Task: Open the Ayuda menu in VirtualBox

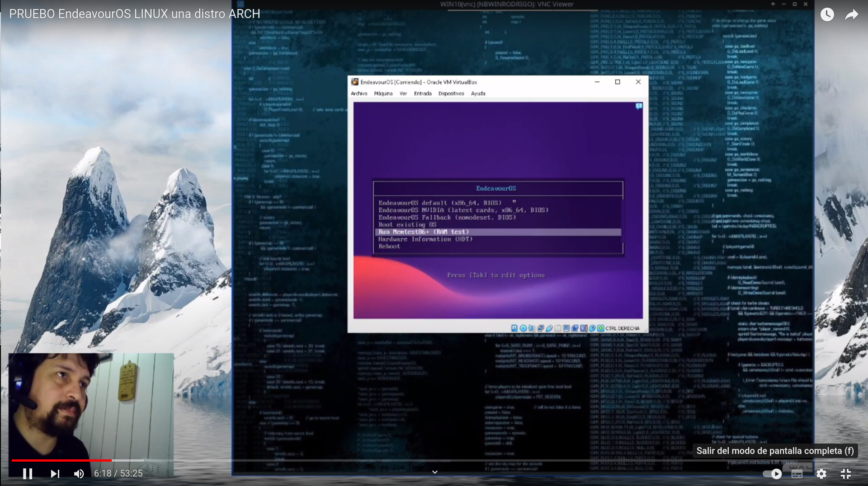Action: [478, 93]
